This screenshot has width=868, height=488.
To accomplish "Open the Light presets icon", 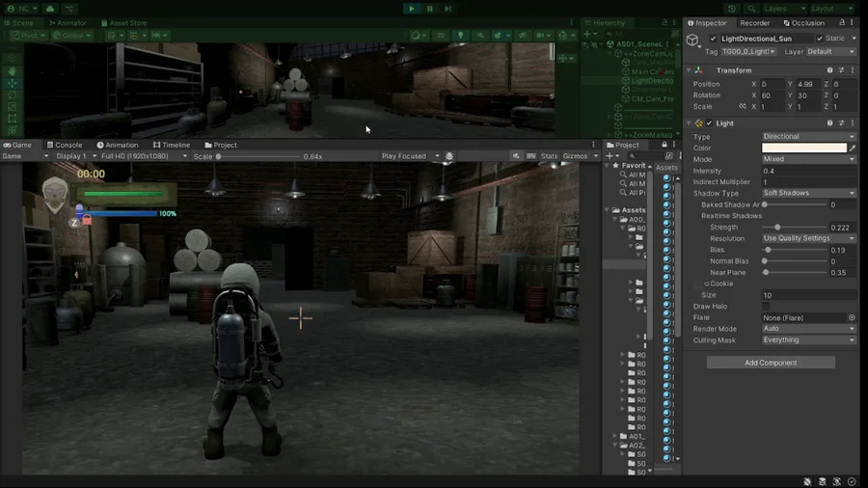I will [x=841, y=123].
